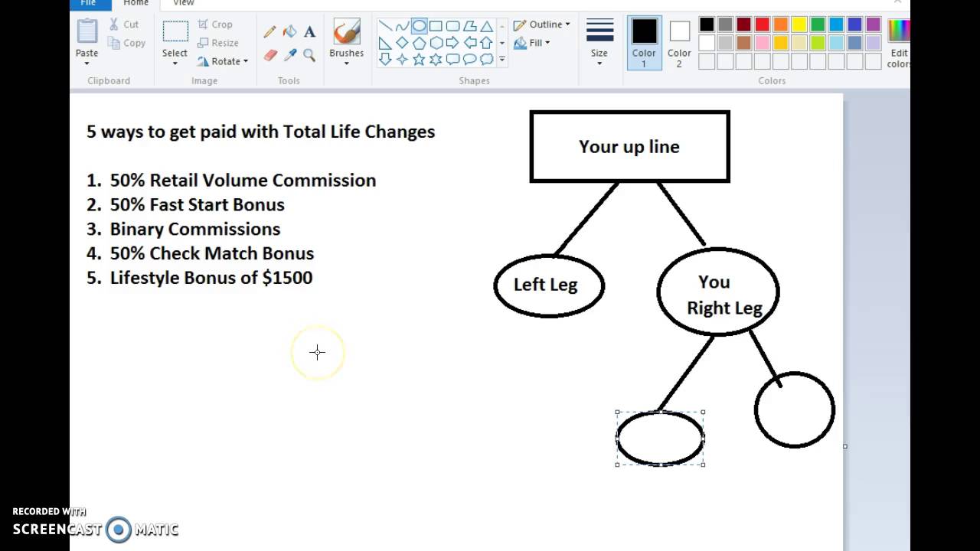This screenshot has width=980, height=551.
Task: Choose the Four-point star shape
Action: (402, 59)
